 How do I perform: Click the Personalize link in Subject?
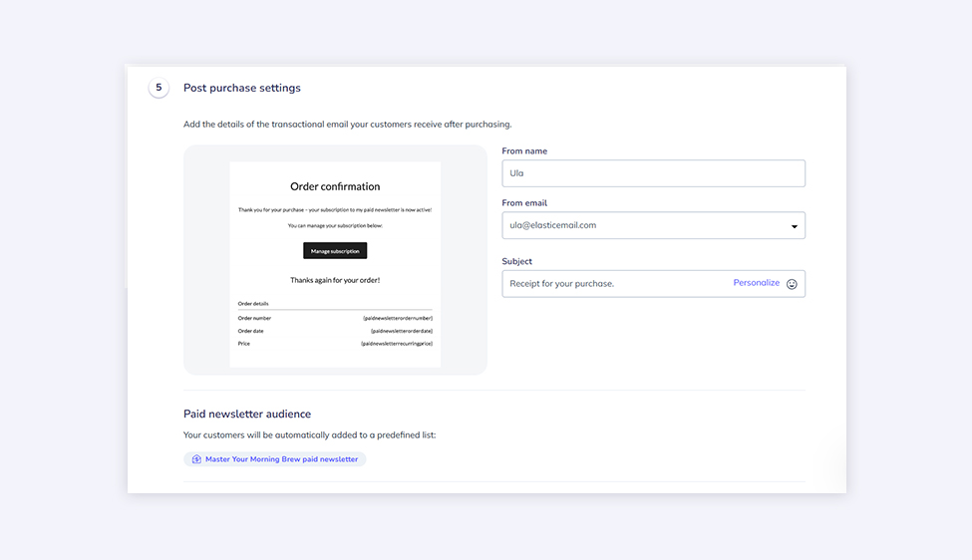coord(757,282)
